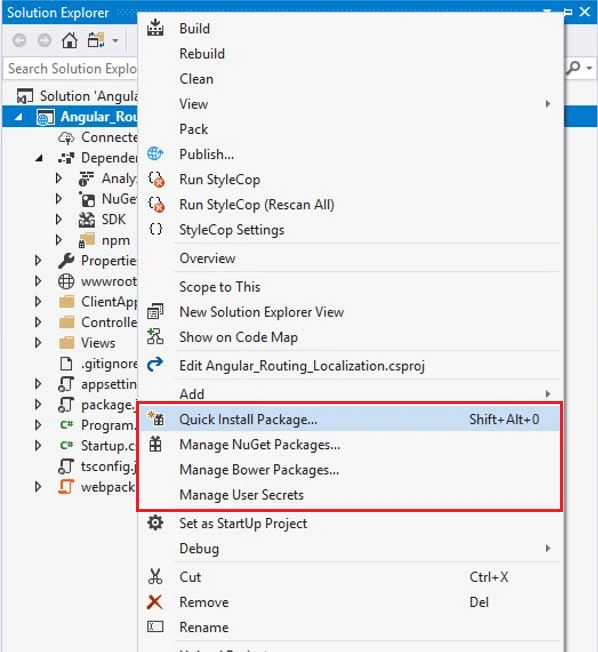Image resolution: width=598 pixels, height=652 pixels.
Task: Click the Show on Code Map icon
Action: [x=155, y=336]
